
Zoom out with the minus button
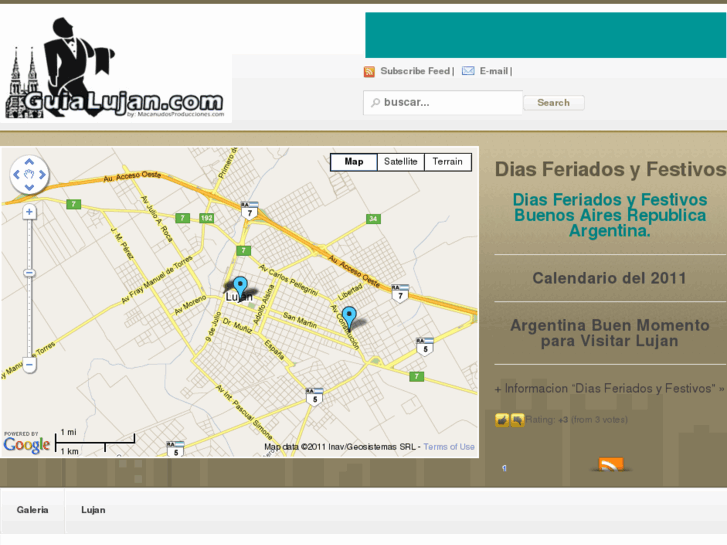pos(29,365)
